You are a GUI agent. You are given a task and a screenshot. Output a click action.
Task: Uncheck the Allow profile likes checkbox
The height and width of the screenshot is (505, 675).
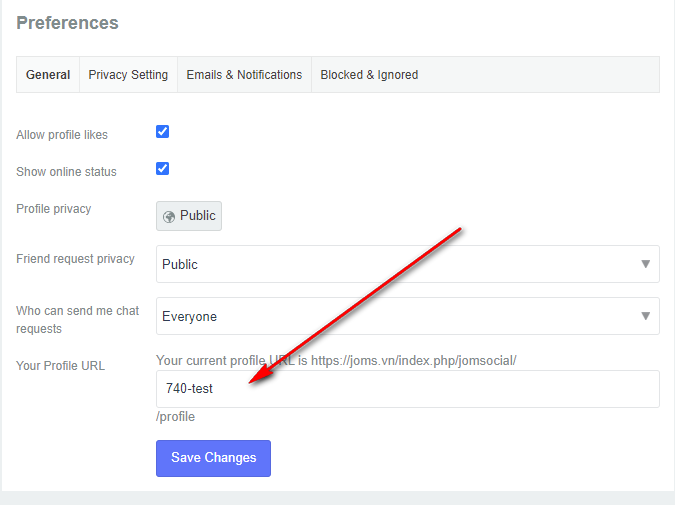(x=163, y=131)
